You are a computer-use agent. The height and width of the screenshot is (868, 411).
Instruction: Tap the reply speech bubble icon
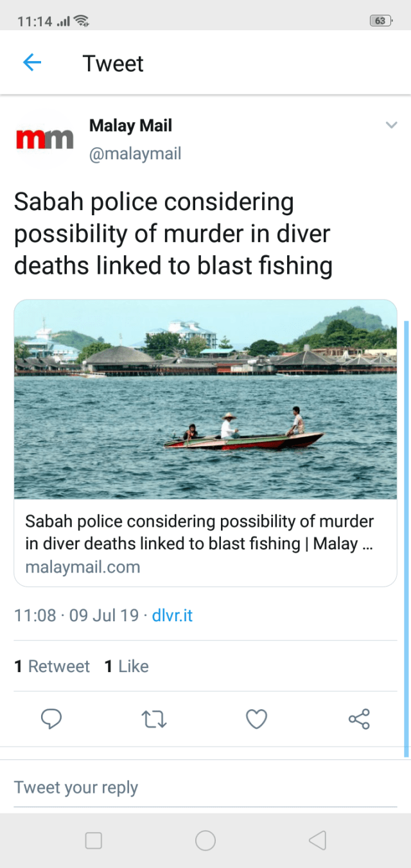tap(51, 719)
